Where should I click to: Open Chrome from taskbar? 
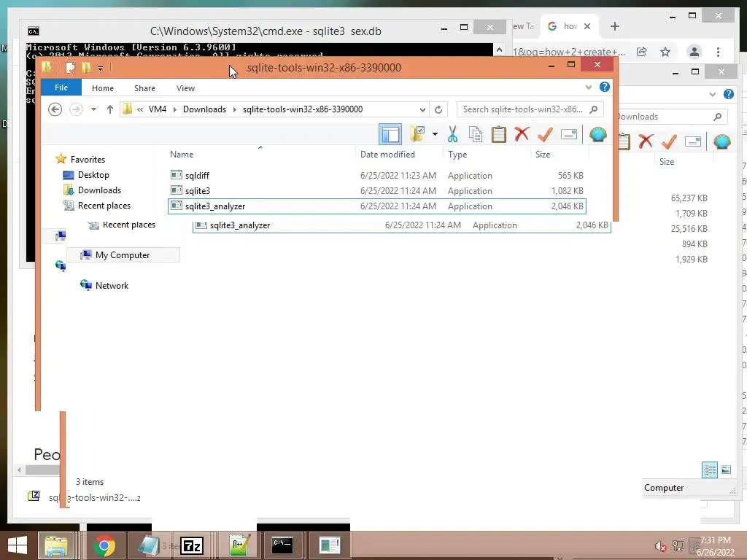pos(104,545)
